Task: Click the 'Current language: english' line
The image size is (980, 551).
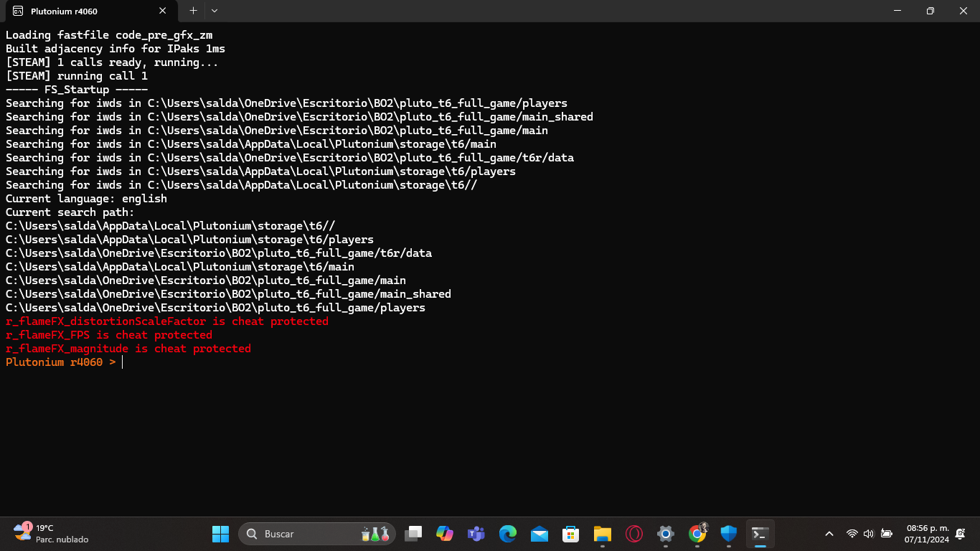Action: point(86,199)
